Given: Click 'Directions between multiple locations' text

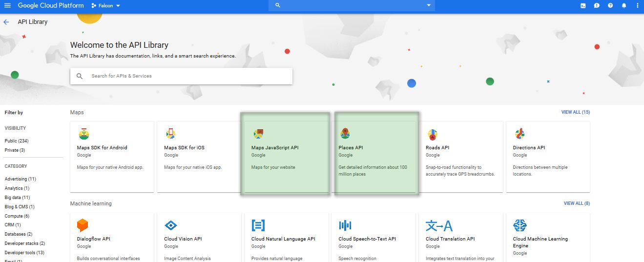Looking at the screenshot, I should click(540, 171).
